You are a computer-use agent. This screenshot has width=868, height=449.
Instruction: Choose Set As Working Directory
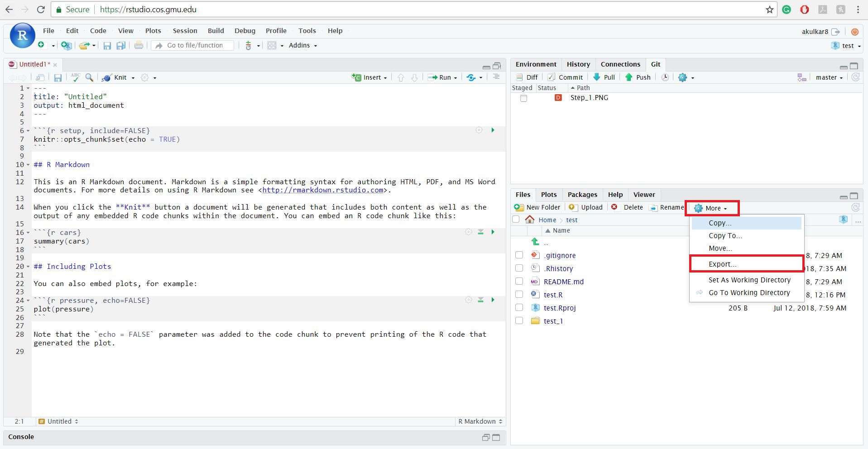pyautogui.click(x=749, y=280)
